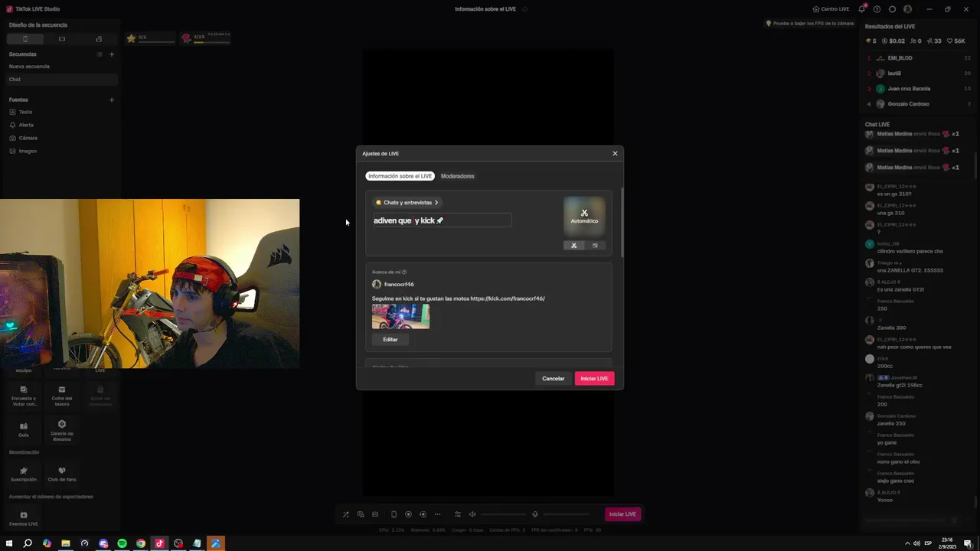Screen dimensions: 980x551
Task: Click the phone preview icon in toolbar
Action: [394, 514]
